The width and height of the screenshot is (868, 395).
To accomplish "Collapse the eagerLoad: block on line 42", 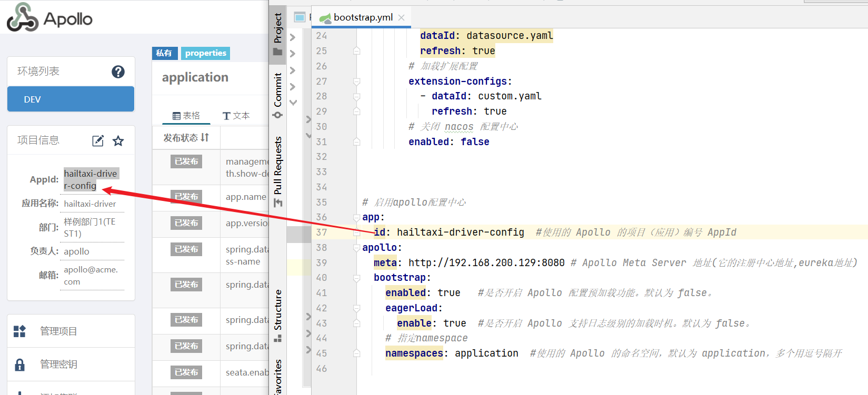I will (x=357, y=308).
